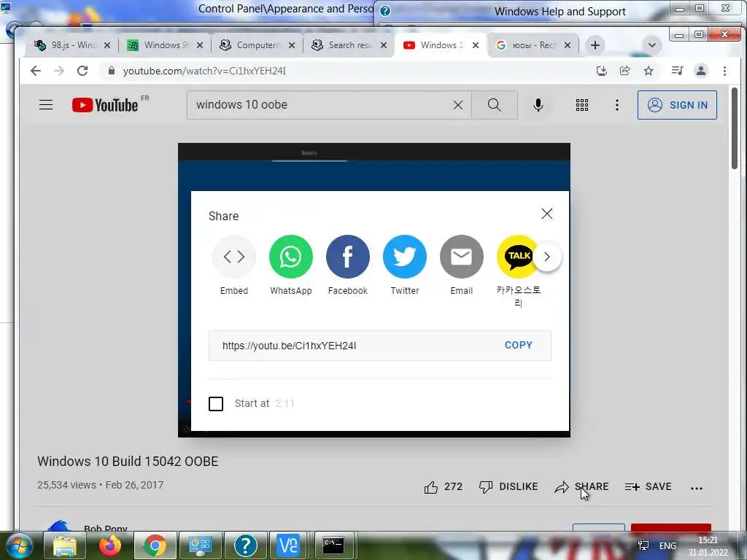This screenshot has height=560, width=747.
Task: Install app icon in address bar
Action: point(602,71)
